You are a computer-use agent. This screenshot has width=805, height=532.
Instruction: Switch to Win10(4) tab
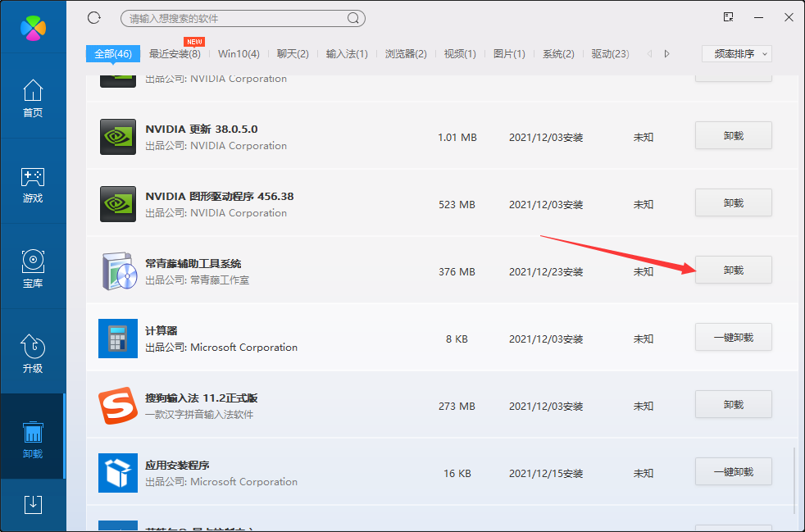coord(239,54)
